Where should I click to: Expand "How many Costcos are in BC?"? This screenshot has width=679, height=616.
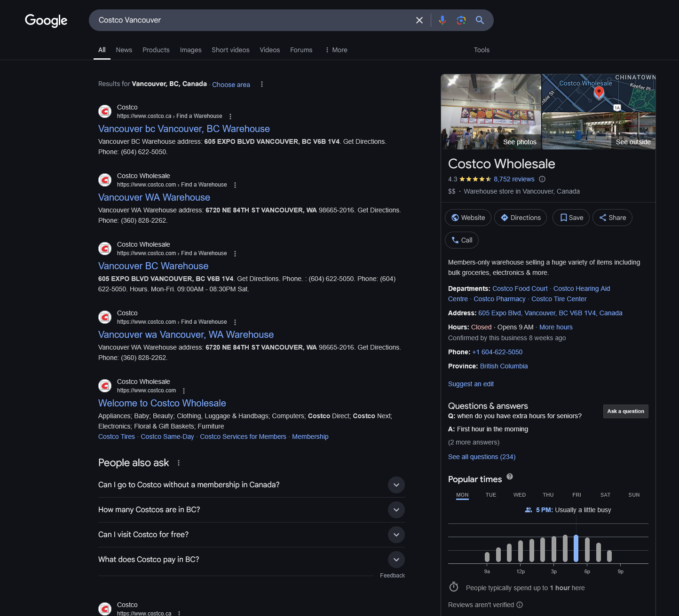[396, 510]
